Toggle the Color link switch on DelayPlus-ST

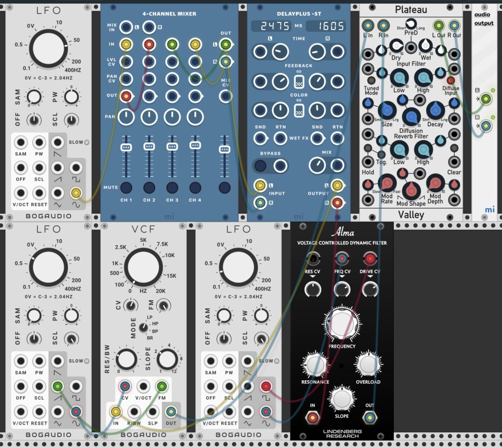pos(299,110)
